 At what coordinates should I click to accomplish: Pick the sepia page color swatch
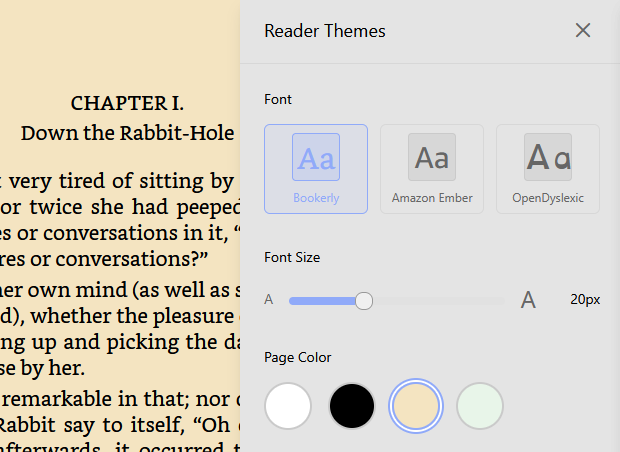click(416, 406)
